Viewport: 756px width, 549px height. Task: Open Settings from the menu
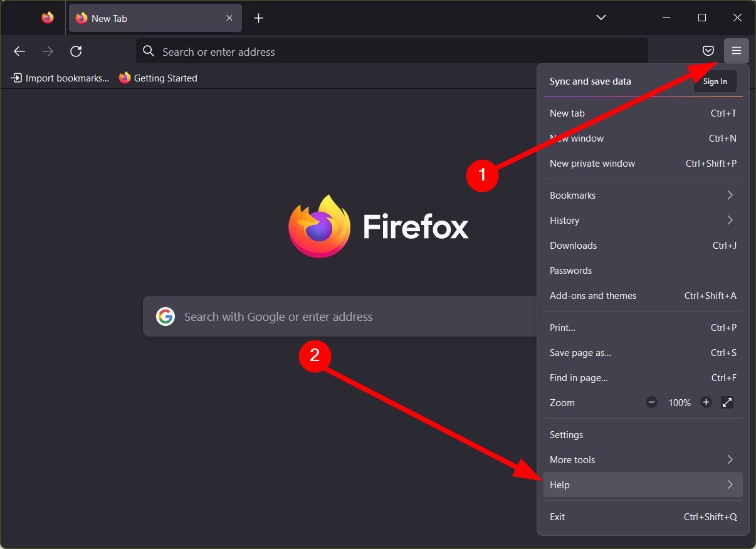pyautogui.click(x=643, y=435)
